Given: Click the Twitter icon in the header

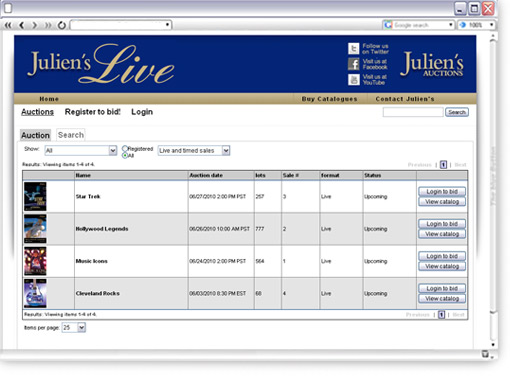Looking at the screenshot, I should coord(354,49).
